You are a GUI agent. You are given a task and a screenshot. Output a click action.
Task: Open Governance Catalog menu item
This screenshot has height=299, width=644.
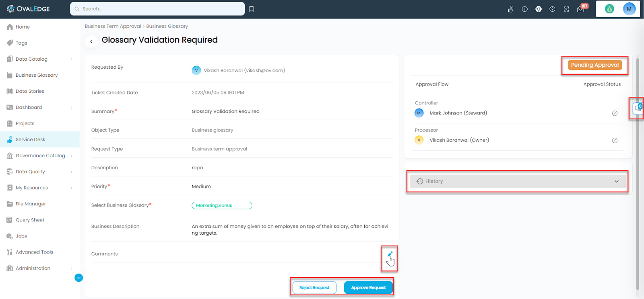click(40, 156)
